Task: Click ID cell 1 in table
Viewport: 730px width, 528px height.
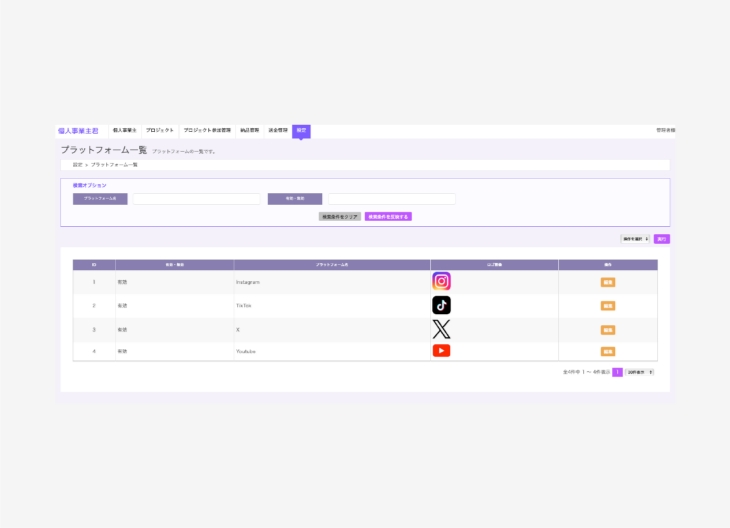Action: coord(94,282)
